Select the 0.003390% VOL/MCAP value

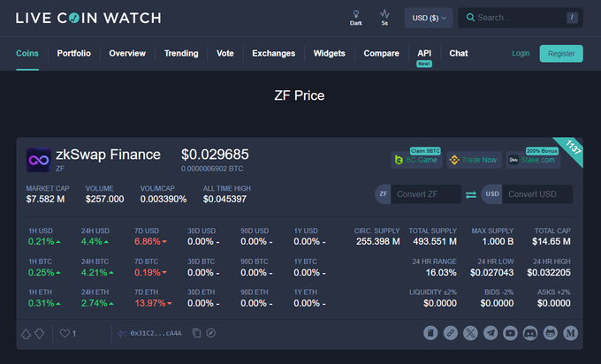164,200
